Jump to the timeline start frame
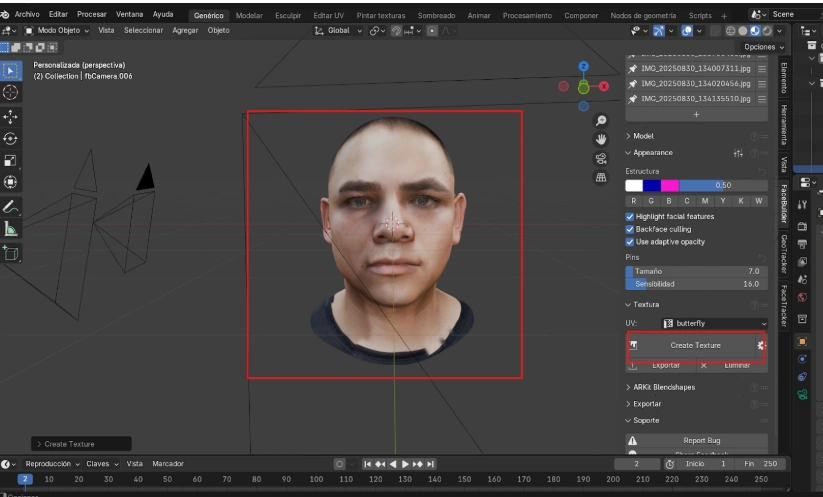823x497 pixels. tap(367, 464)
